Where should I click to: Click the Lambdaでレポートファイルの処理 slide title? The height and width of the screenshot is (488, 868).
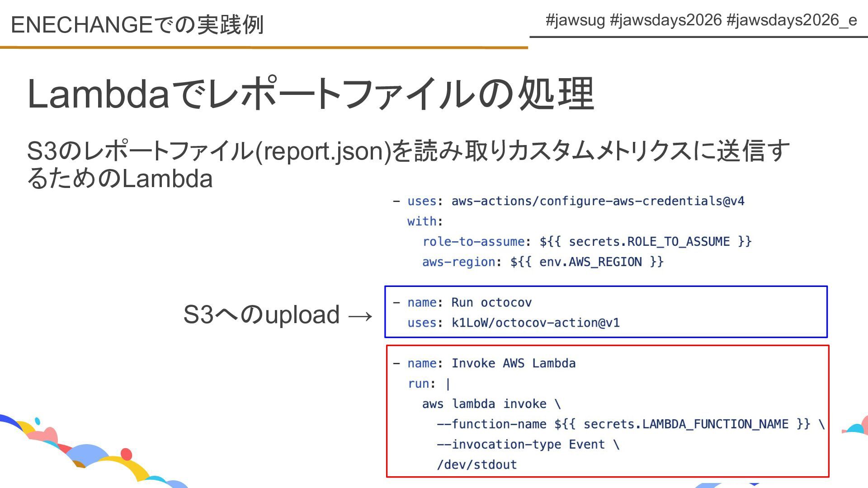[x=311, y=94]
